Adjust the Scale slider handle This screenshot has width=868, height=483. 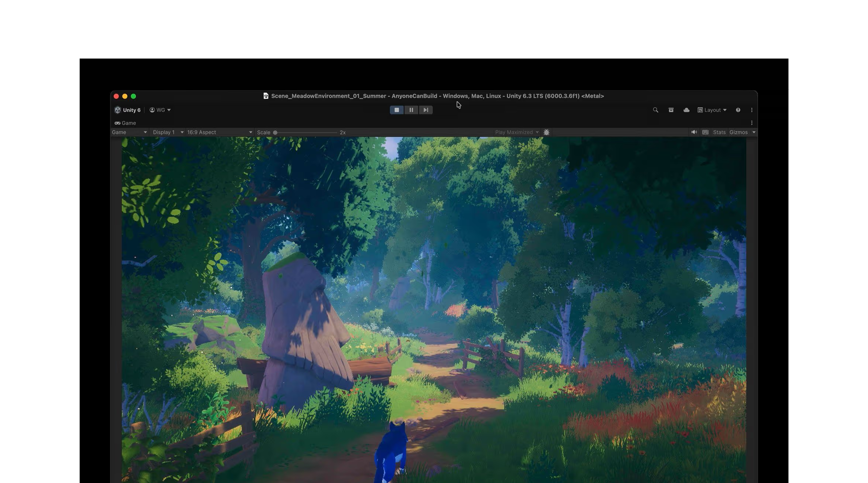click(x=275, y=132)
